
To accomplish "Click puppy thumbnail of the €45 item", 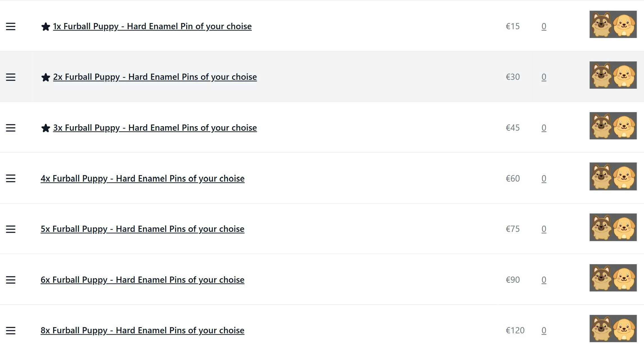I will [613, 126].
